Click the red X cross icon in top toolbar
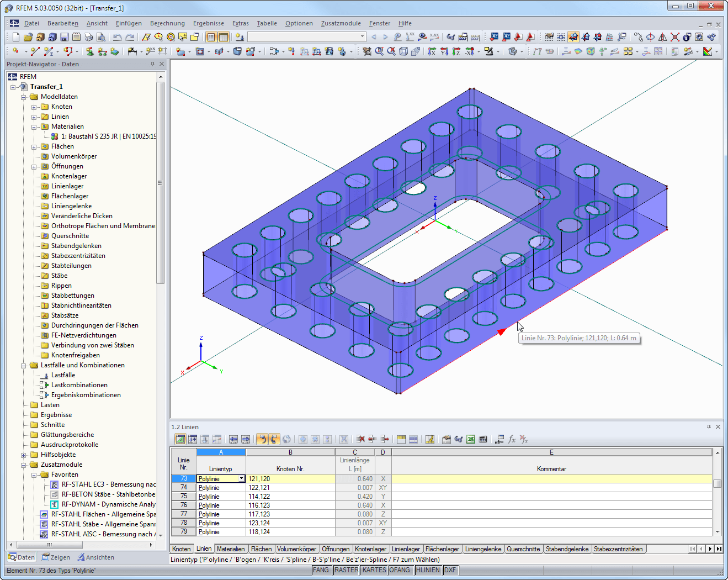 point(675,37)
